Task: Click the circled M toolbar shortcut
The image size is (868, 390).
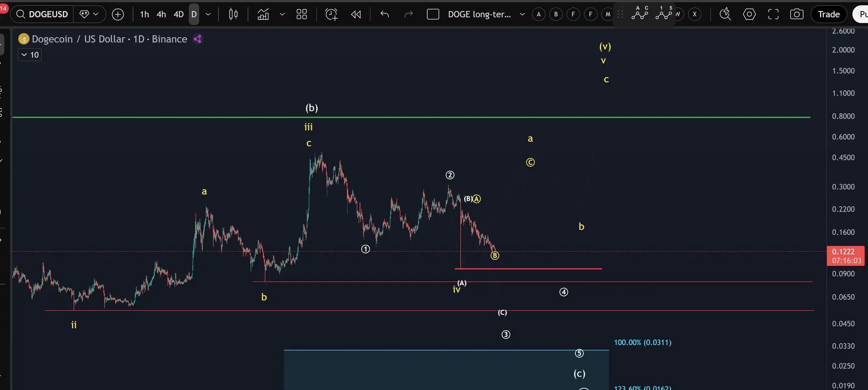Action: (x=608, y=14)
